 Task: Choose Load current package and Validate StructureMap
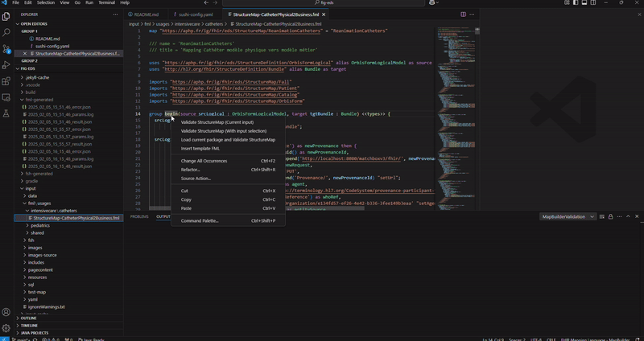228,139
